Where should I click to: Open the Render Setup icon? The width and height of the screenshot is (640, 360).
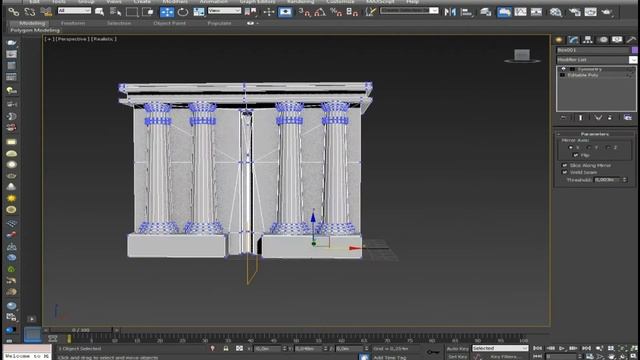(x=575, y=12)
